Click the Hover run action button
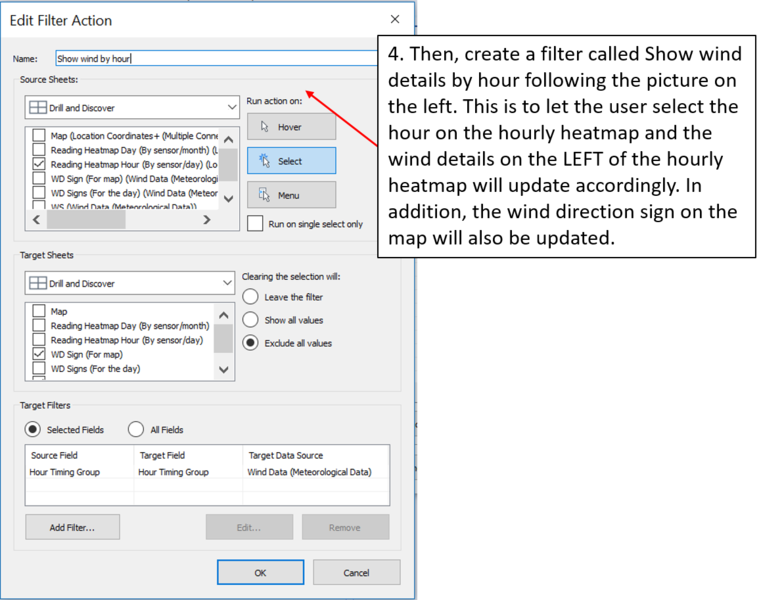This screenshot has height=600, width=761. pyautogui.click(x=291, y=127)
